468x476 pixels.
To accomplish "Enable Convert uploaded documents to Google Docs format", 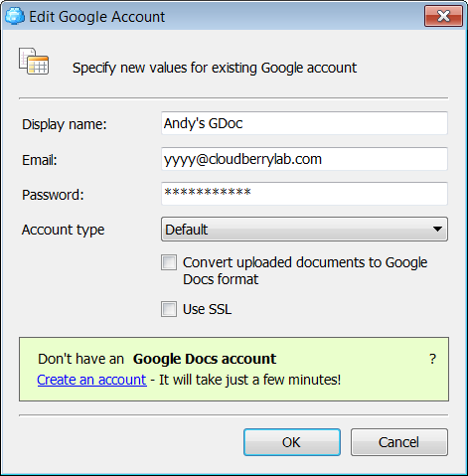I will click(169, 262).
